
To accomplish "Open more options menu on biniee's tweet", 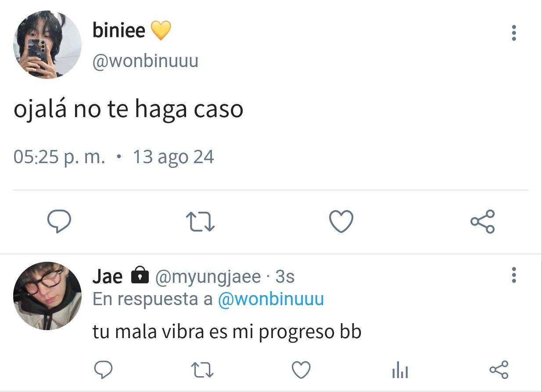I will [514, 33].
